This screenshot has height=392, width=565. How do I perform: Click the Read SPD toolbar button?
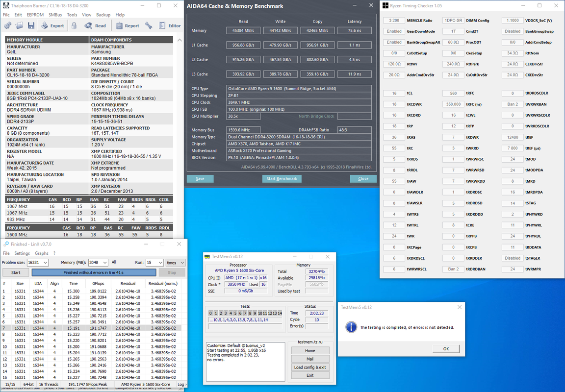[x=95, y=25]
